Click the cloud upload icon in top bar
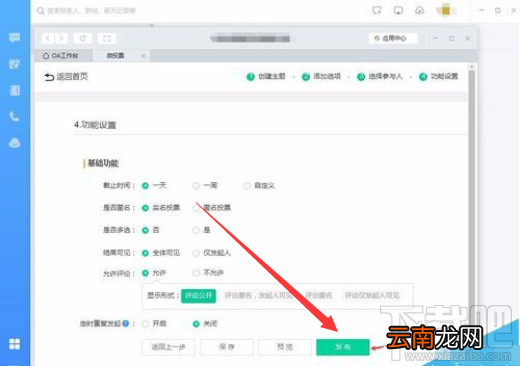 pos(420,11)
